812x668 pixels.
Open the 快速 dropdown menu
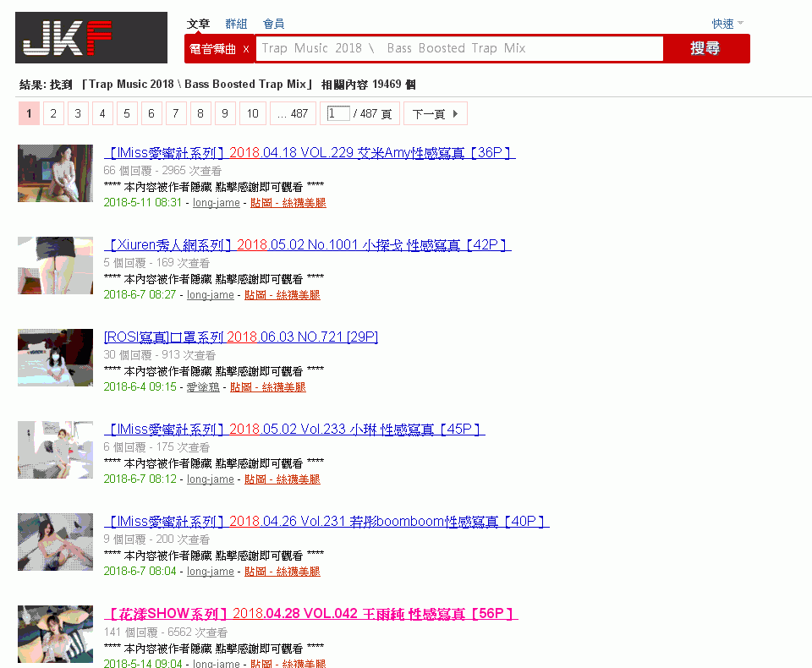pos(727,24)
